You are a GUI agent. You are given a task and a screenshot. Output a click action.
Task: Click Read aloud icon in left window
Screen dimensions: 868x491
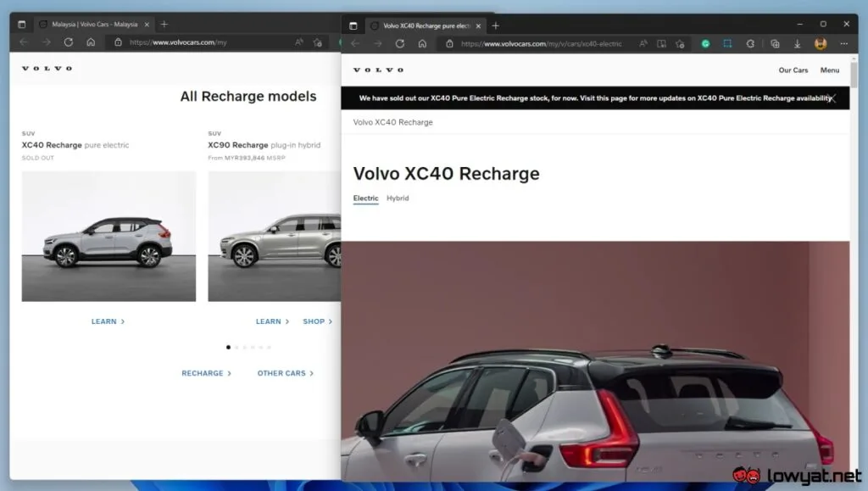pos(299,42)
